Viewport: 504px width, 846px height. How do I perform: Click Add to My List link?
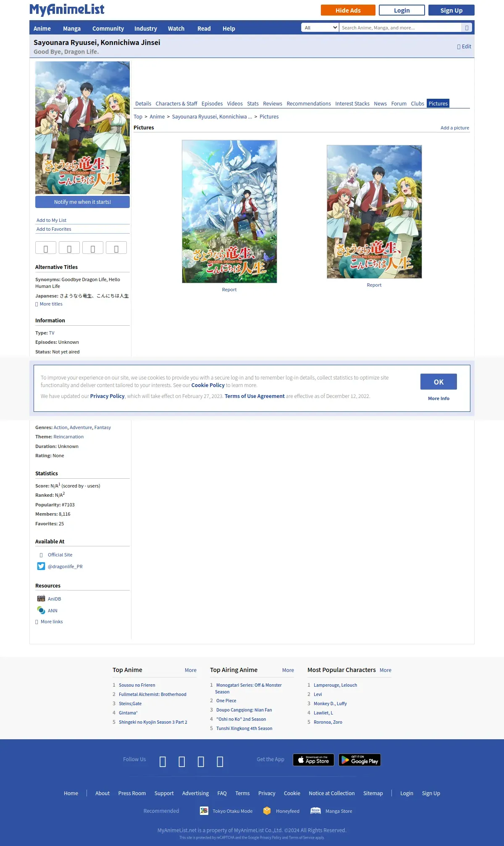(x=51, y=220)
